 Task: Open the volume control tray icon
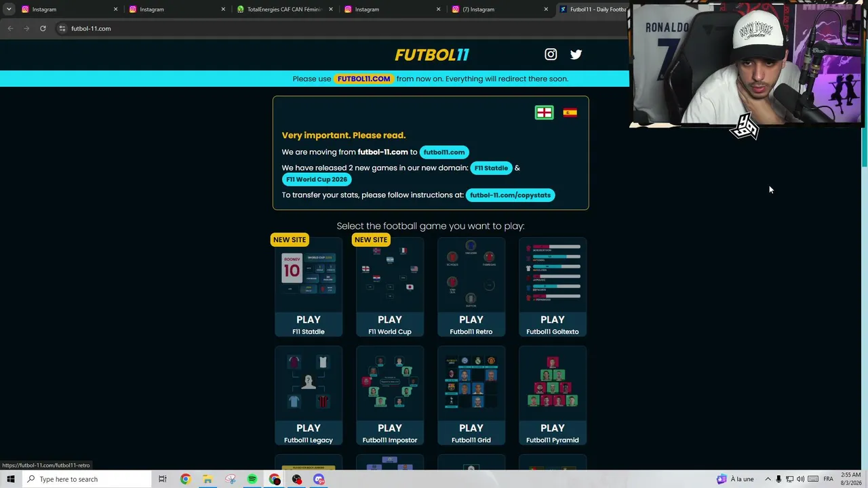coord(800,479)
